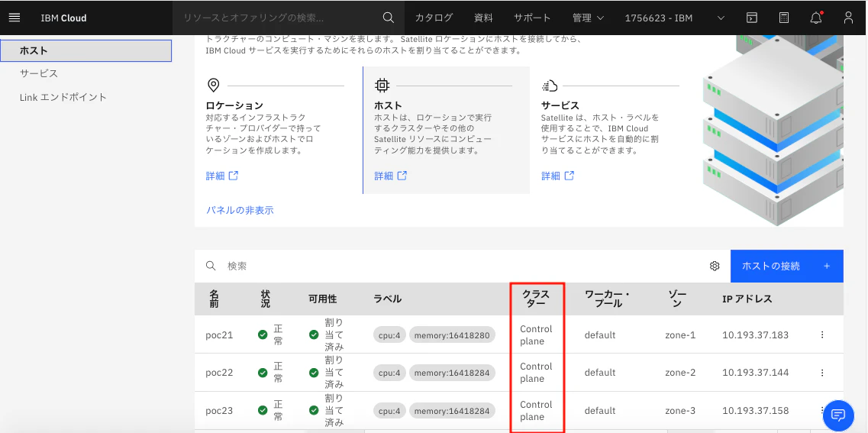The height and width of the screenshot is (433, 868).
Task: Click the host chip icon
Action: [382, 86]
